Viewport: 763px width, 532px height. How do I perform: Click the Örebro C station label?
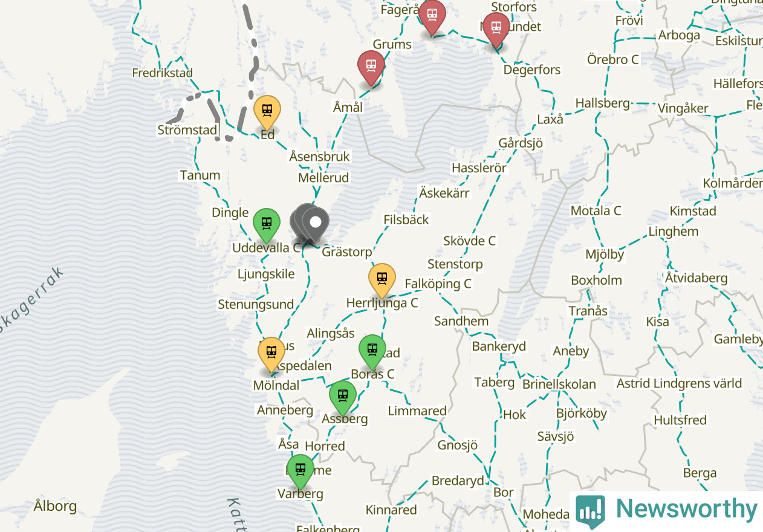[613, 60]
